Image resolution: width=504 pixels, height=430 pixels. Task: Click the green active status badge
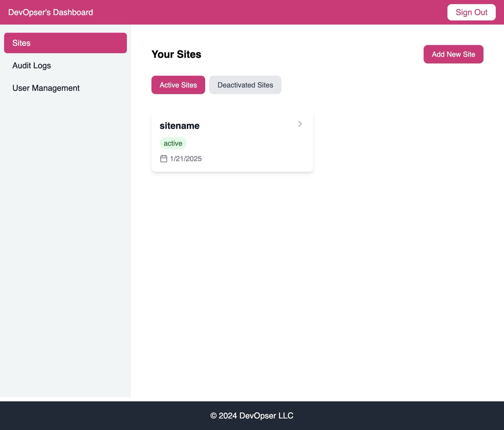(173, 143)
